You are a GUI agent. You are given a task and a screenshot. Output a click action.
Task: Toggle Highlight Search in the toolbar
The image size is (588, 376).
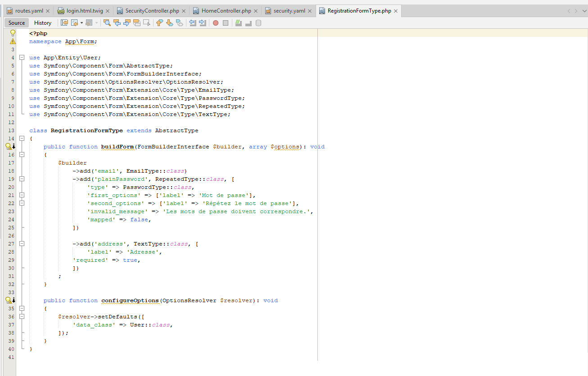[137, 23]
